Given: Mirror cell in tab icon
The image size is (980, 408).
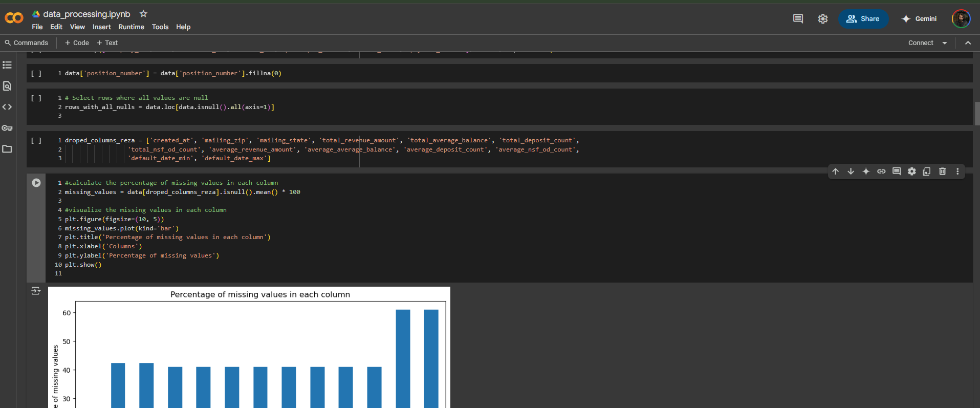Looking at the screenshot, I should (x=927, y=171).
